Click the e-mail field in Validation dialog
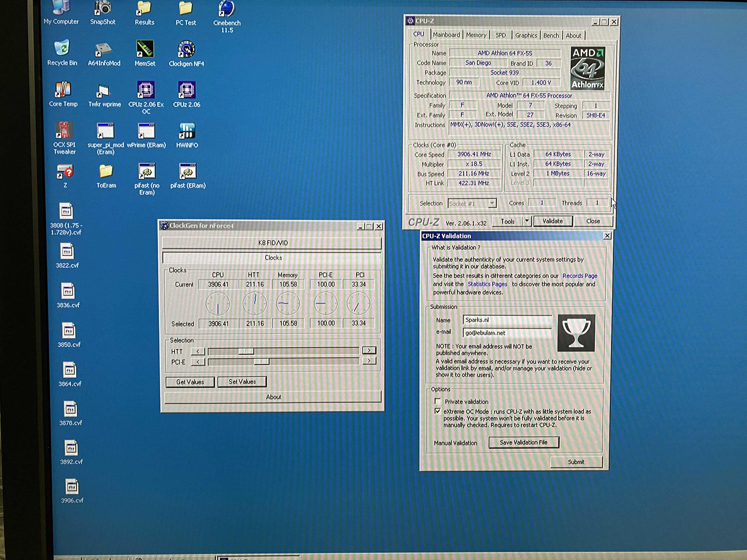 click(507, 332)
